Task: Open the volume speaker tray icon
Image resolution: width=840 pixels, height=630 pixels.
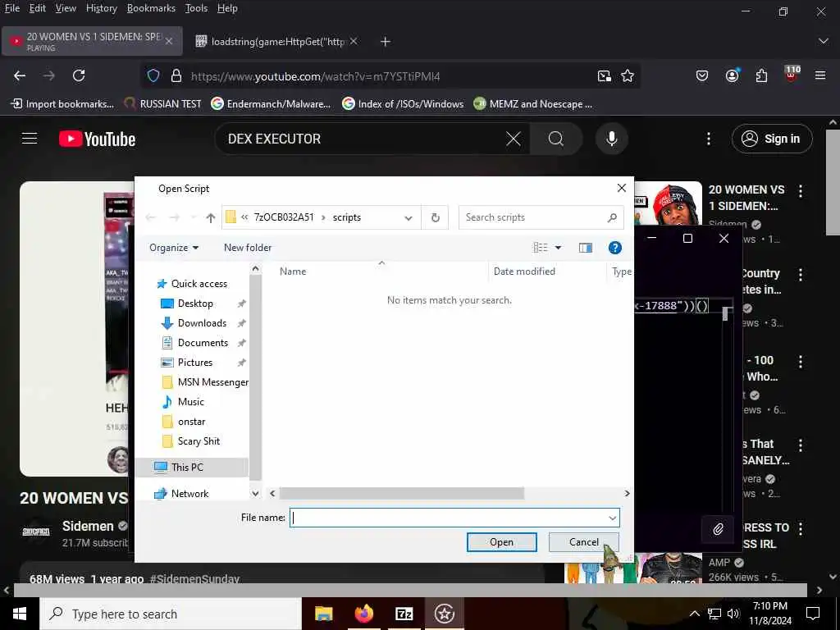Action: click(733, 614)
